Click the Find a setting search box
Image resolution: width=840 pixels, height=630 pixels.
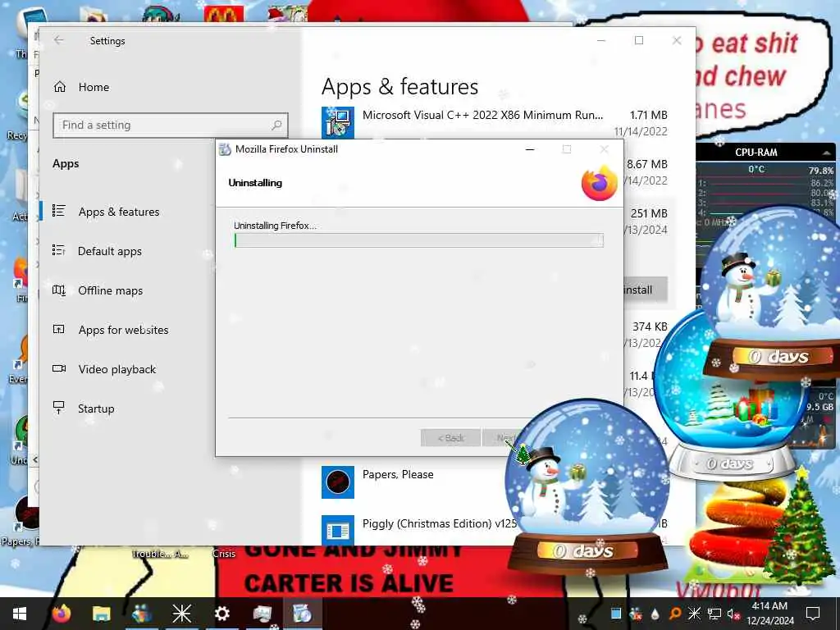click(171, 126)
